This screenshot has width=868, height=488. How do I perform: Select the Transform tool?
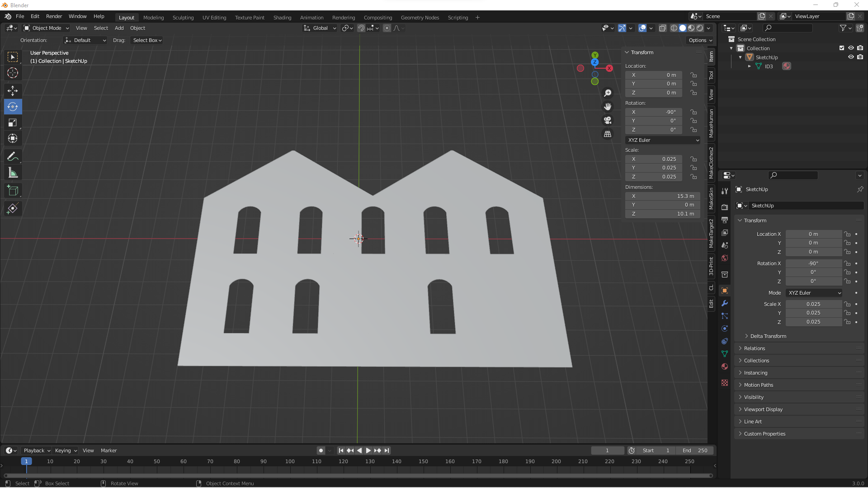13,138
